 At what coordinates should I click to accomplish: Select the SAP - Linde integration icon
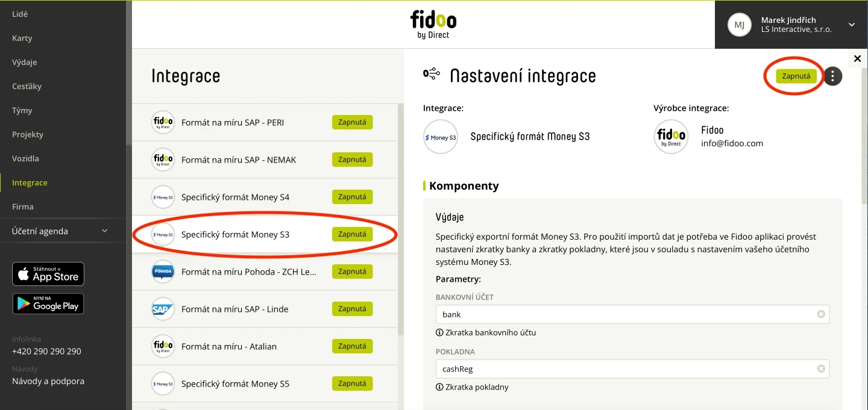tap(163, 309)
